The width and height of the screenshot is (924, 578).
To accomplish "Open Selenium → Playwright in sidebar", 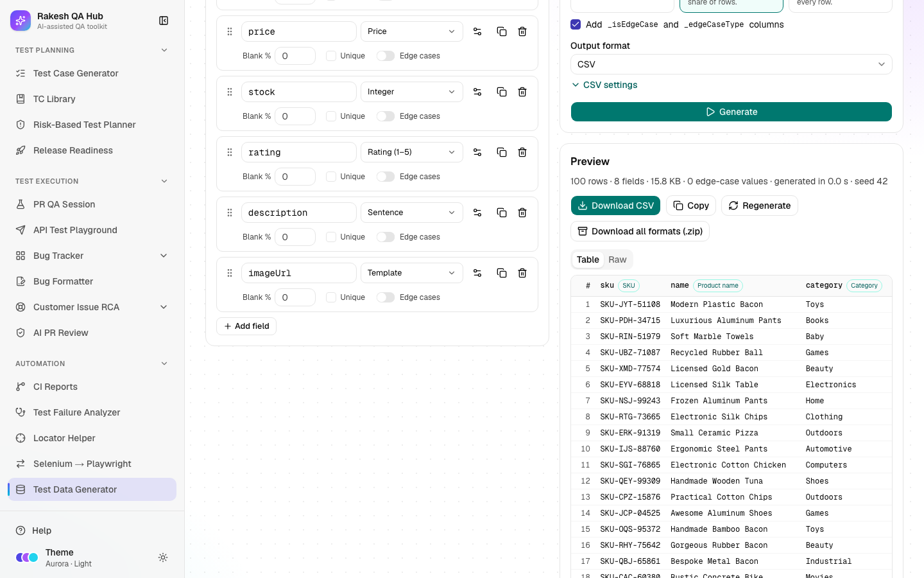I will point(92,464).
